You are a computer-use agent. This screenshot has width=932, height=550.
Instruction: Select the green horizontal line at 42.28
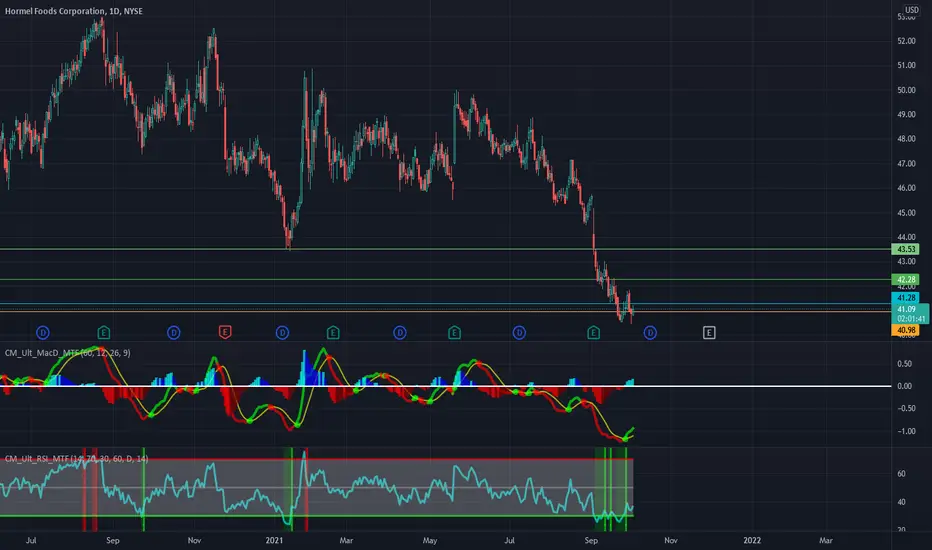pos(446,279)
